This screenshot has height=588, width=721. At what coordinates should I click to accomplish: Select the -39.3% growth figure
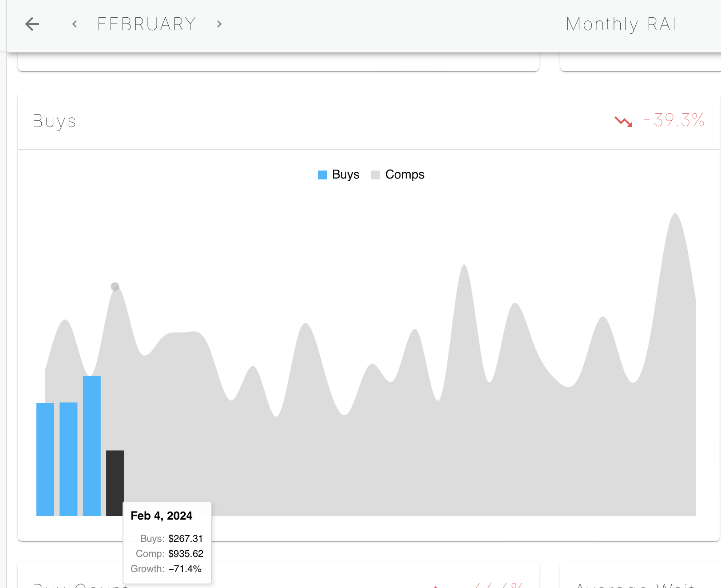(674, 120)
